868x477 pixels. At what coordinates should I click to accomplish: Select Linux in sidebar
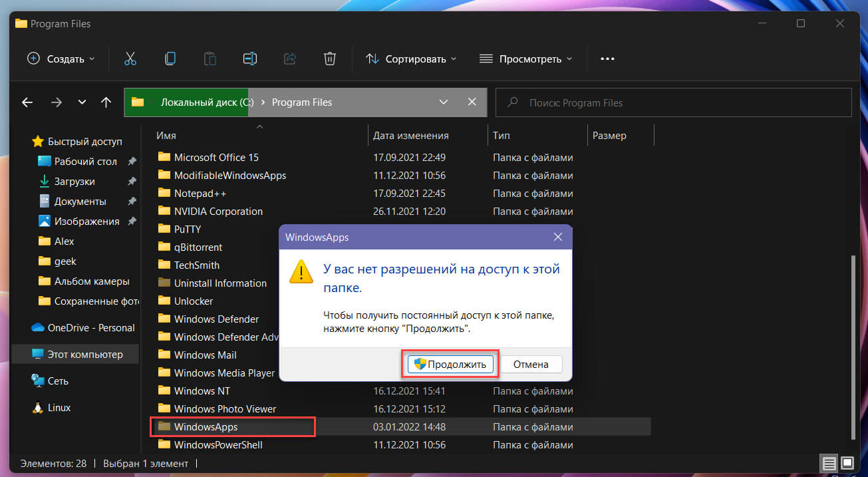tap(59, 407)
